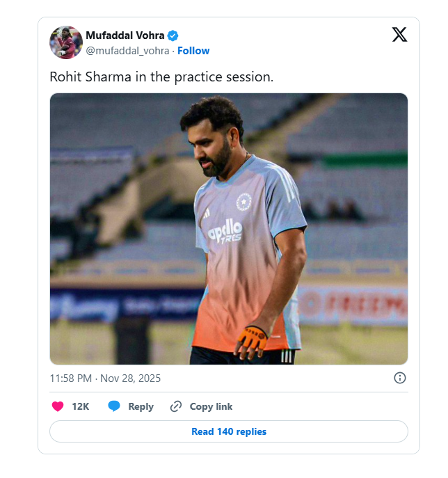
Task: Click the X logo
Action: [399, 35]
